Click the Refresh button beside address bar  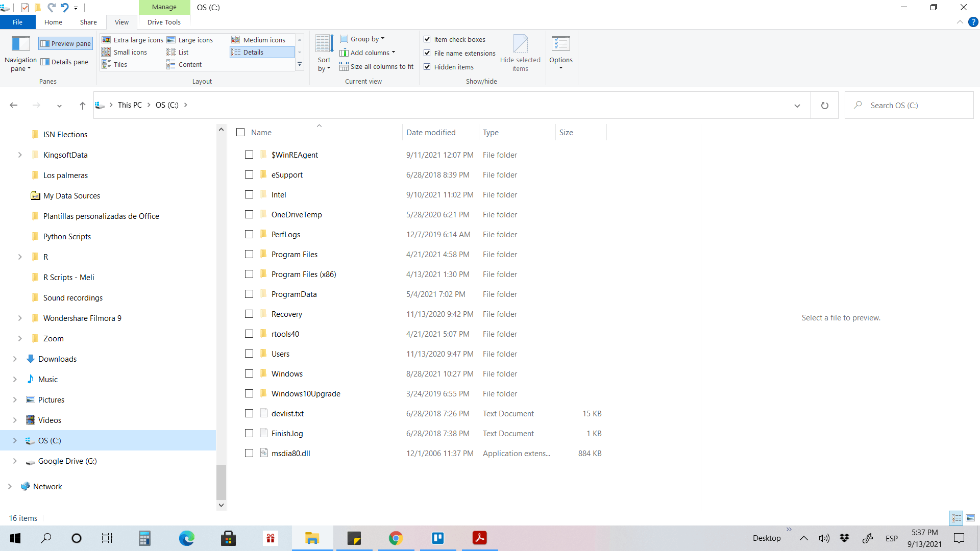tap(824, 106)
